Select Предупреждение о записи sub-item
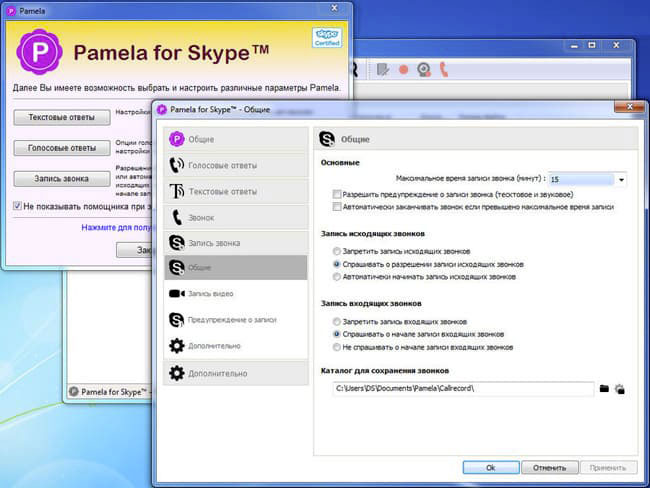The image size is (650, 488). [236, 320]
